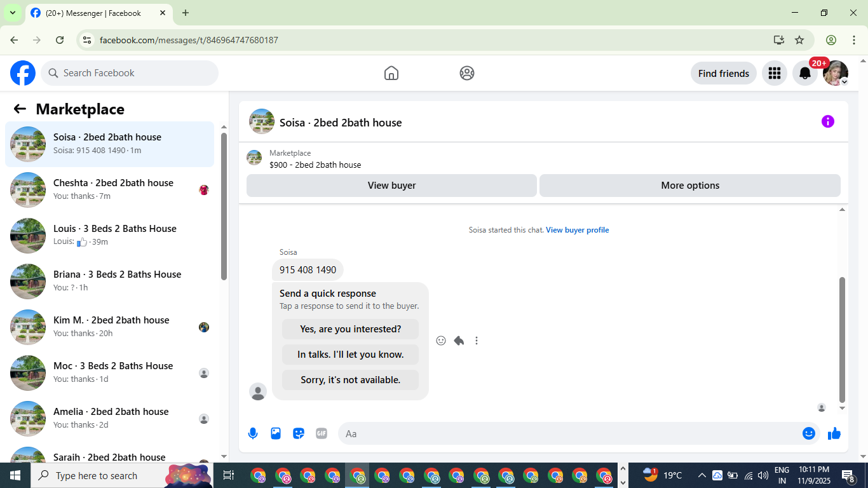The height and width of the screenshot is (488, 868).
Task: Open Kim M. 2bed 2bath house conversation
Action: [109, 327]
